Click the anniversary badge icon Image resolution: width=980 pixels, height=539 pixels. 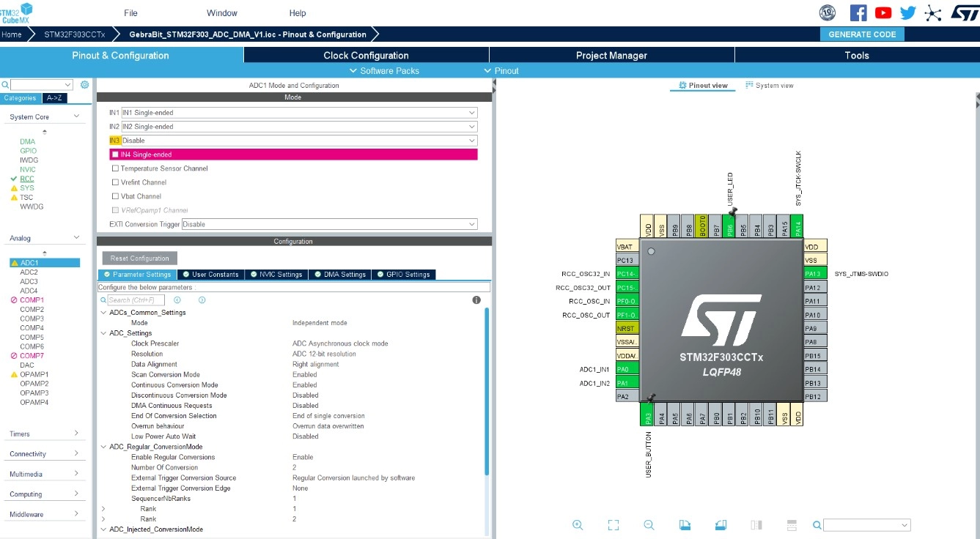click(828, 12)
